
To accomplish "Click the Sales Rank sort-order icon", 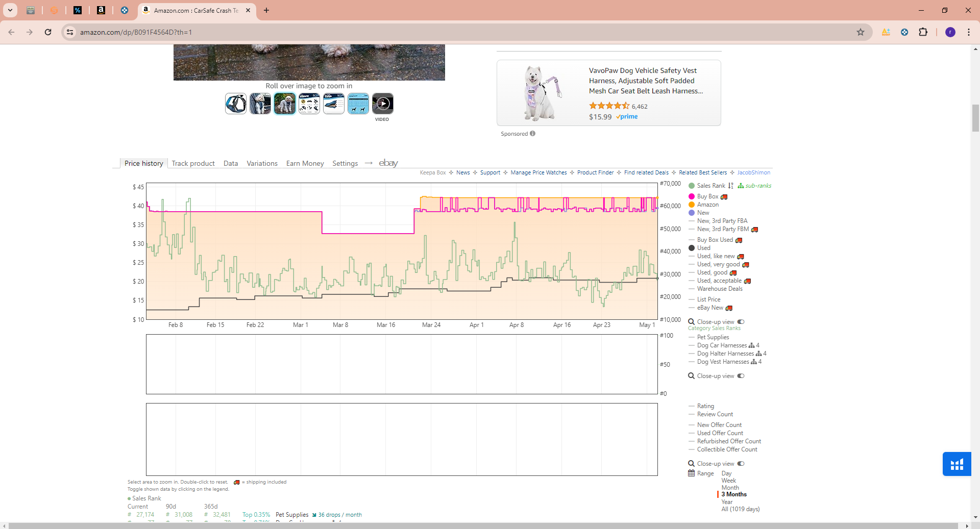I will tap(731, 186).
